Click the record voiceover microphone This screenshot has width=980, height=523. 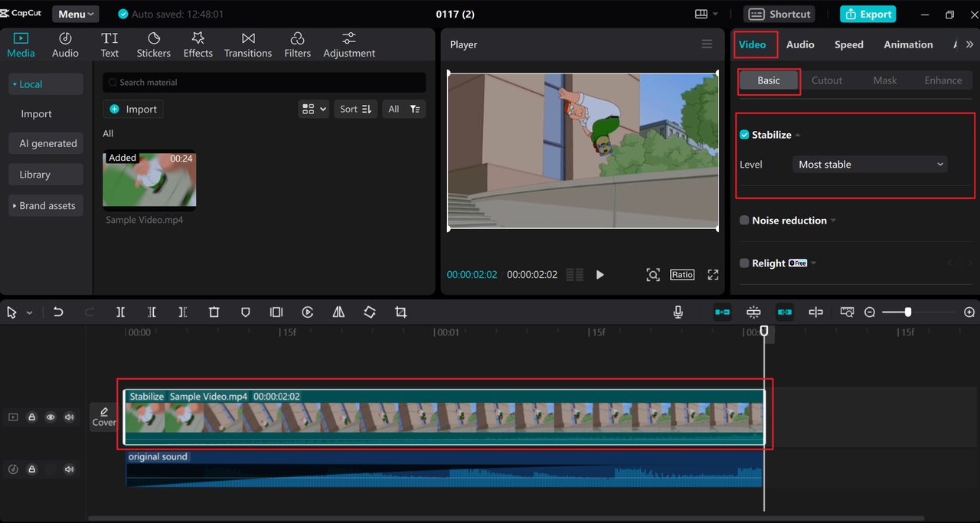678,312
